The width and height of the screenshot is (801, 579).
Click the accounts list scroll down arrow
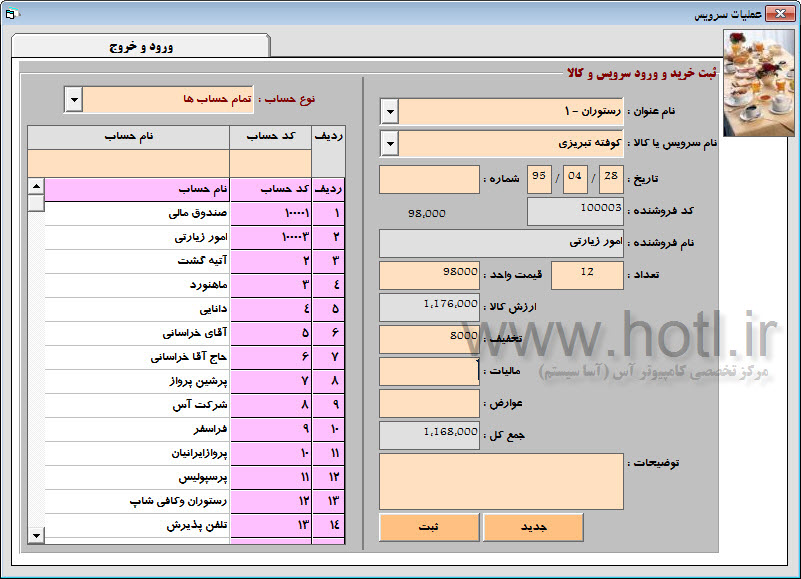(x=36, y=535)
